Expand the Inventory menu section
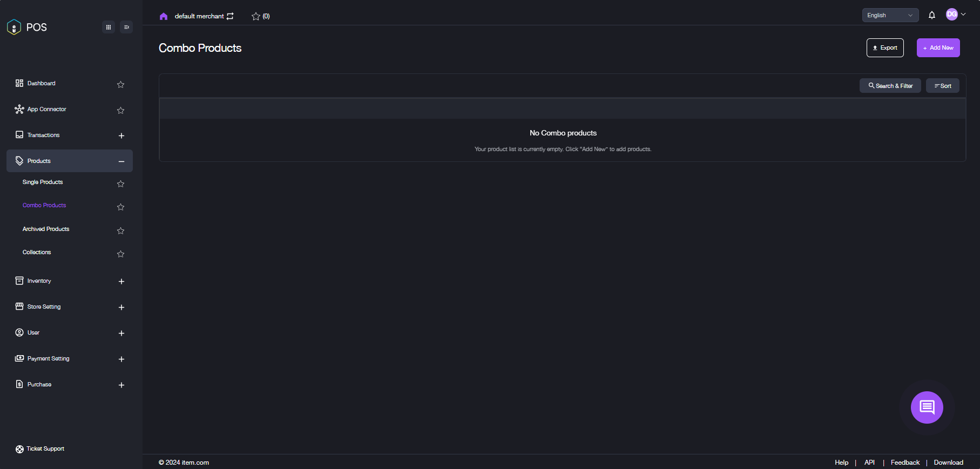Screen dimensions: 980x469 (121, 281)
